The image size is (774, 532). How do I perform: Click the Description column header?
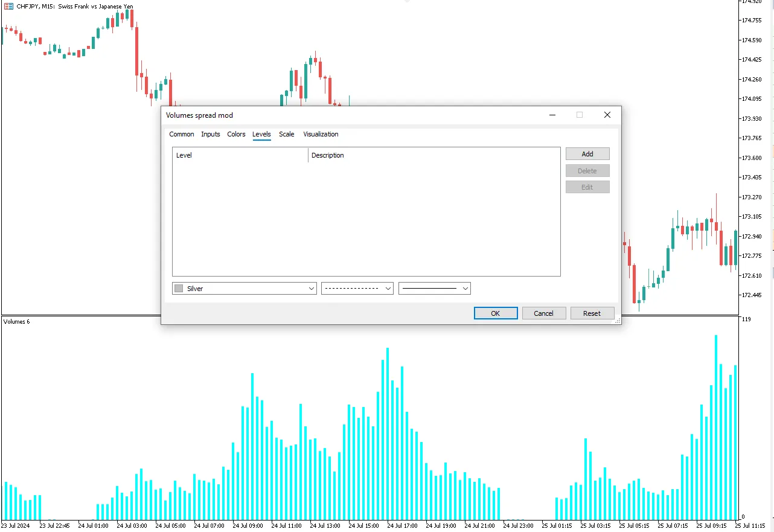[434, 155]
